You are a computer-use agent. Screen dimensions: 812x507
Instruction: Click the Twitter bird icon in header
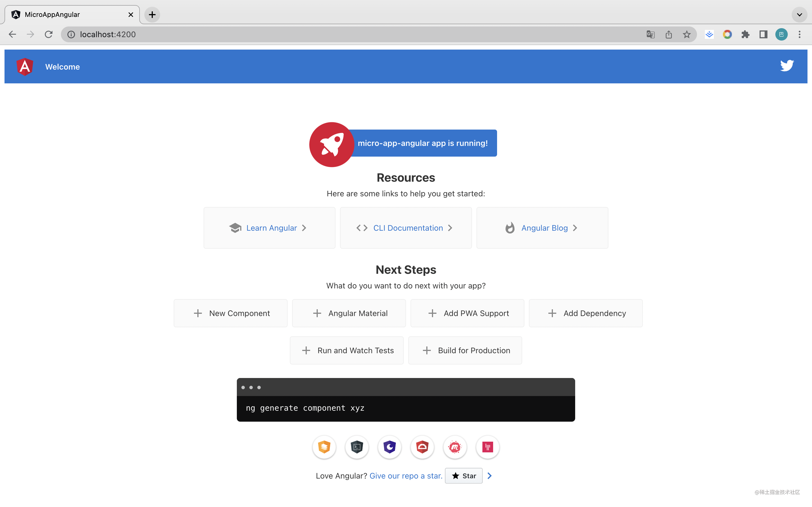click(x=787, y=66)
